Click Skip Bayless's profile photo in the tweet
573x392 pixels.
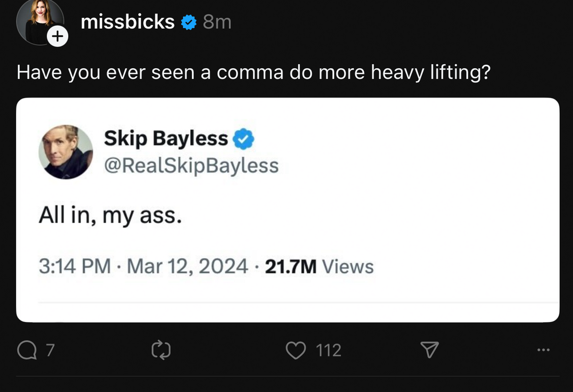point(65,152)
